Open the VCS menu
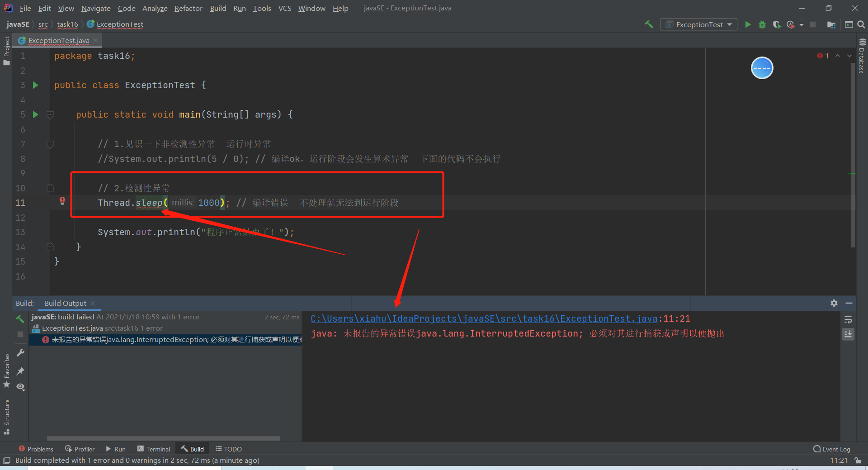Screen dimensions: 868x470 (x=285, y=8)
